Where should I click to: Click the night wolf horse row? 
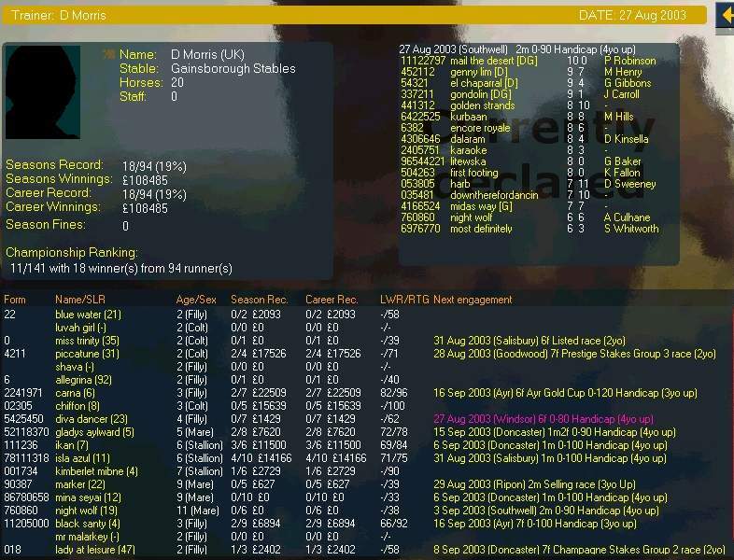click(x=86, y=511)
